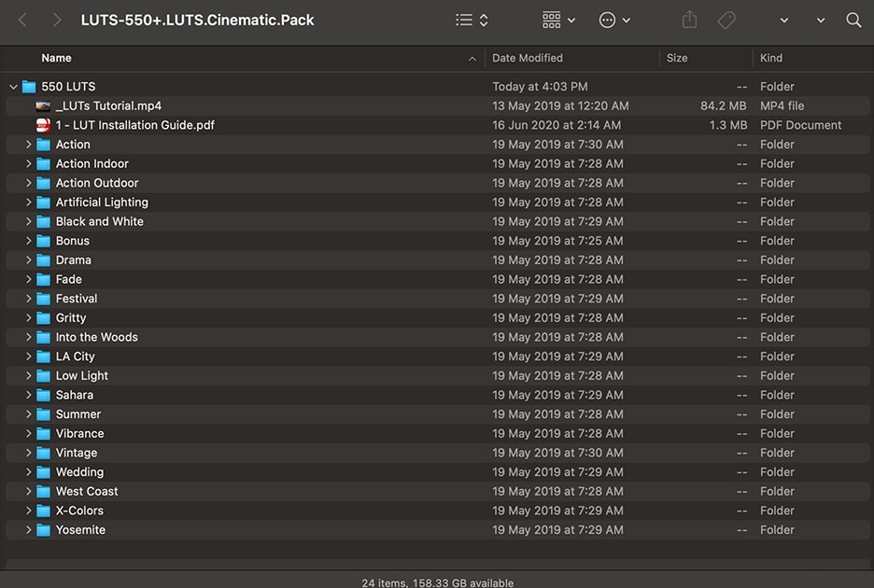
Task: Expand the Yosemite folder chevron
Action: pyautogui.click(x=28, y=529)
